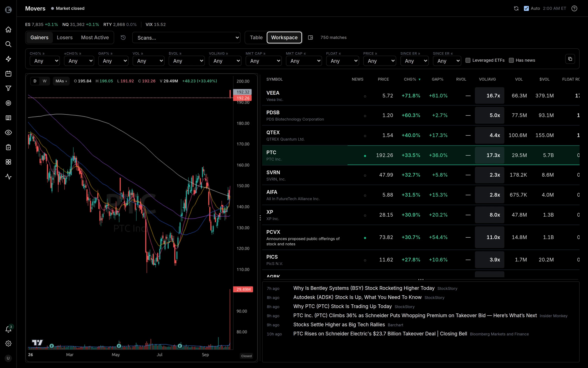This screenshot has height=368, width=588.
Task: Open the Scans dropdown
Action: coord(186,38)
